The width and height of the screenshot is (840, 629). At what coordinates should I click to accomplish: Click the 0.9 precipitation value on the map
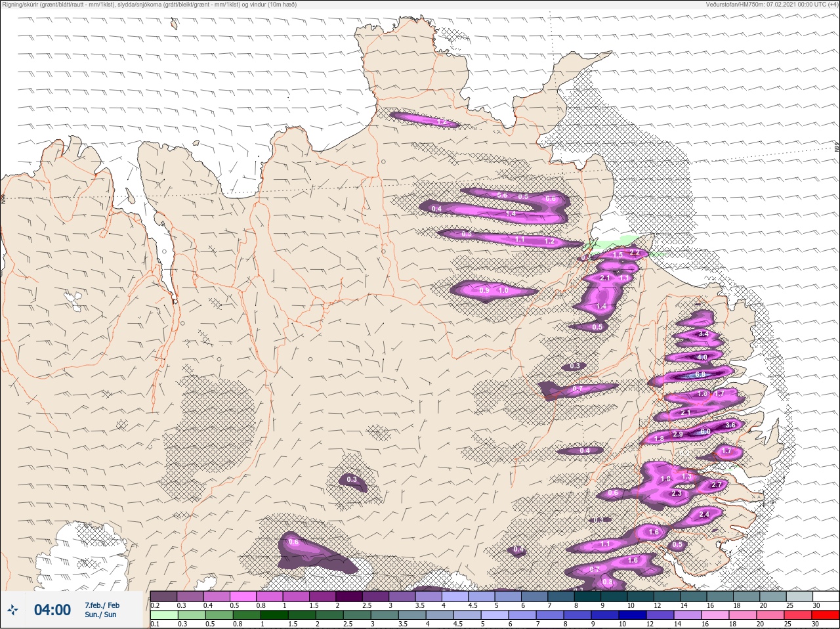pyautogui.click(x=484, y=290)
